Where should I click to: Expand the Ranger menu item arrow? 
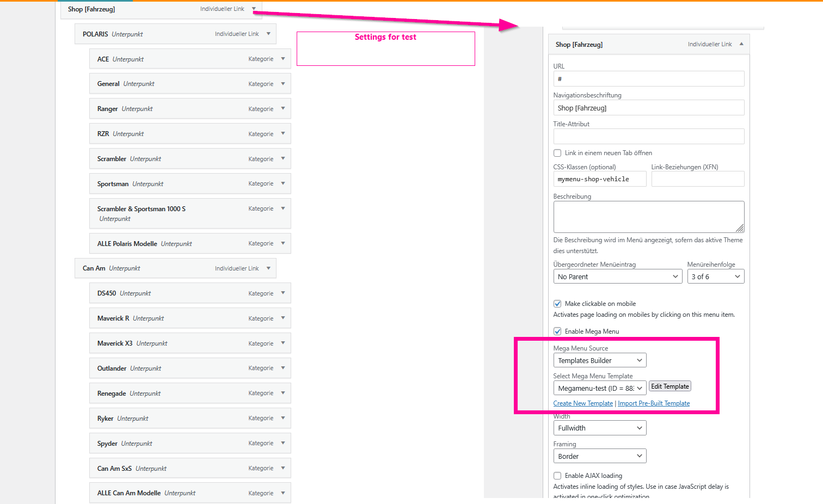click(283, 109)
